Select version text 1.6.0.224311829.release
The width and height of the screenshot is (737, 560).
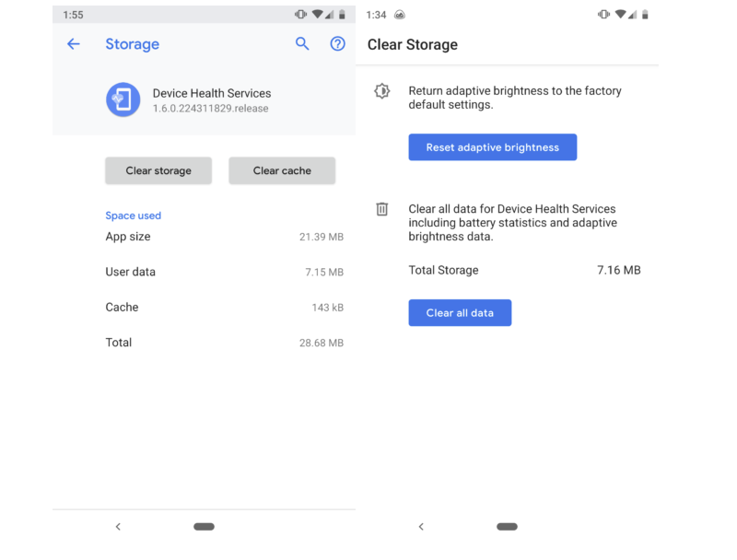tap(211, 109)
